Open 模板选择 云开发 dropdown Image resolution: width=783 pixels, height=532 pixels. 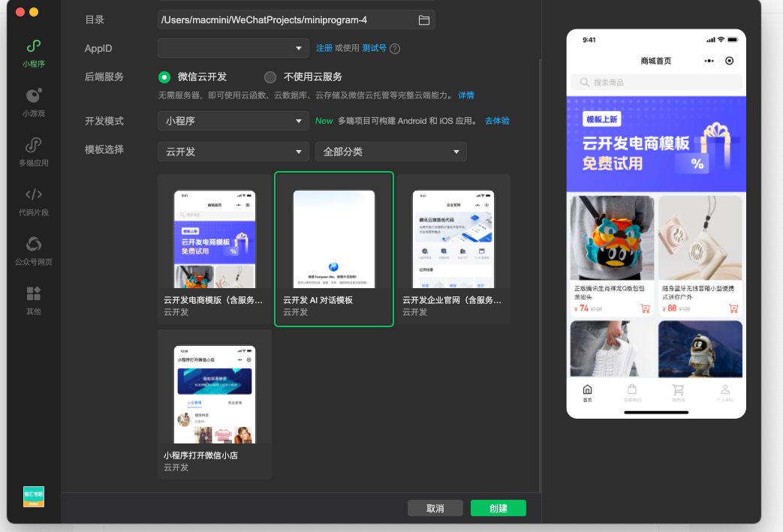[x=233, y=152]
